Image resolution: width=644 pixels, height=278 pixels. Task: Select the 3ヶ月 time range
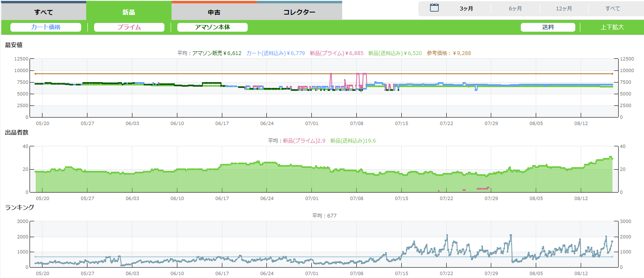pyautogui.click(x=466, y=9)
